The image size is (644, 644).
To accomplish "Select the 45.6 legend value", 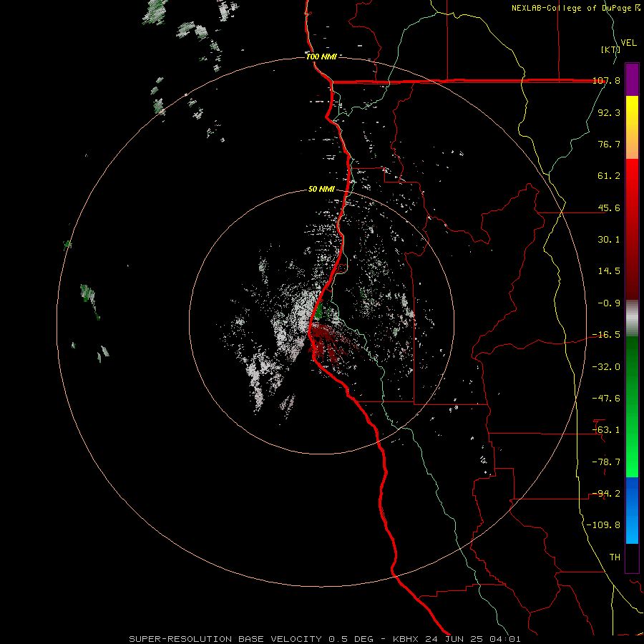I will pos(609,208).
